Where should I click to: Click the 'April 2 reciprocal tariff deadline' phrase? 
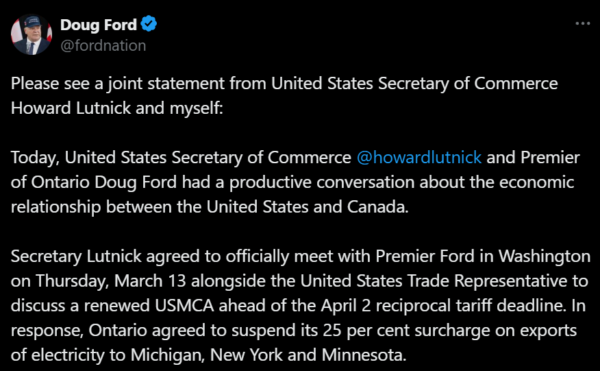click(444, 306)
